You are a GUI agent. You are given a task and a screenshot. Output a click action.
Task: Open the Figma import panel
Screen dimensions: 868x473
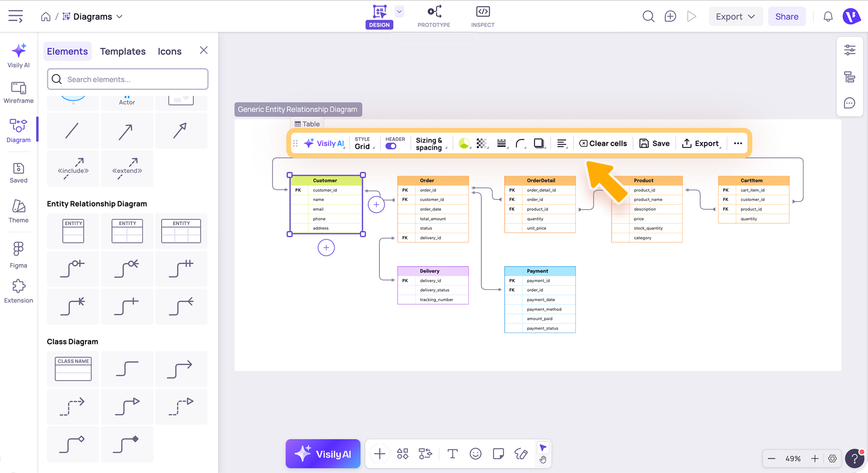(x=18, y=255)
